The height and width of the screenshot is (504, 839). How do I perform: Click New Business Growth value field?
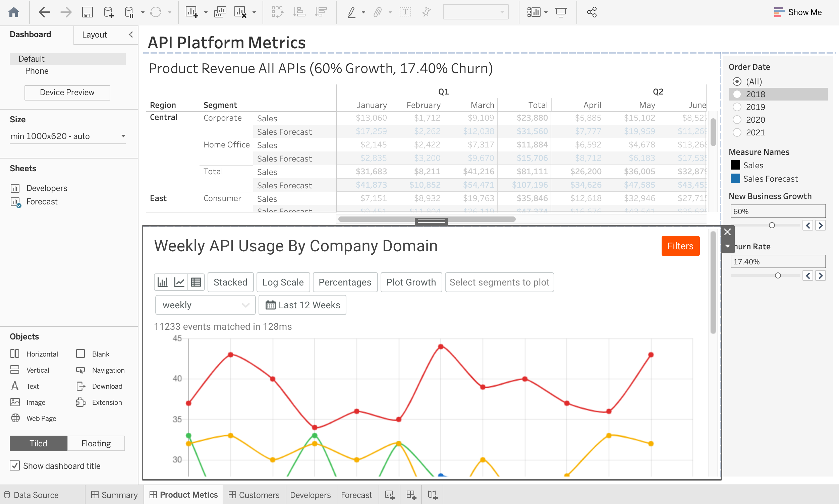(x=778, y=211)
